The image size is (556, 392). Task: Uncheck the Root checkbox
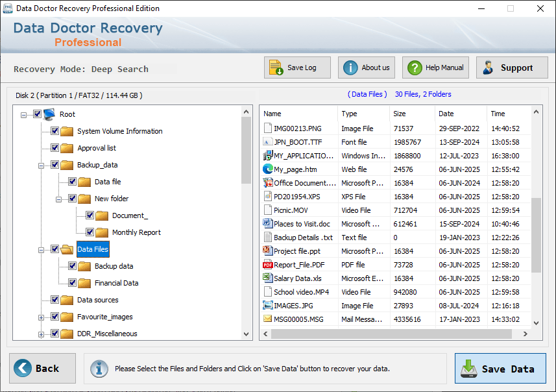[x=37, y=114]
